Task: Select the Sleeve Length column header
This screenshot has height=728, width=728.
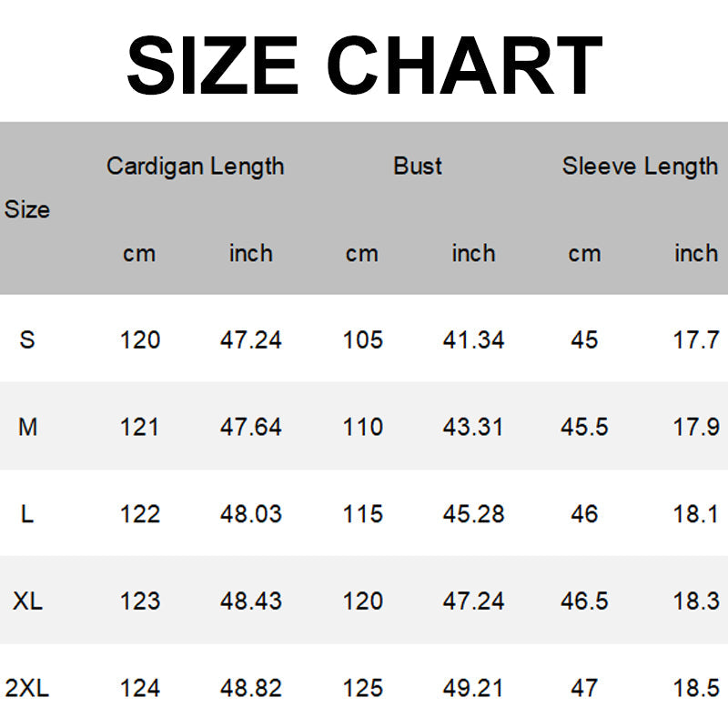Action: 640,167
